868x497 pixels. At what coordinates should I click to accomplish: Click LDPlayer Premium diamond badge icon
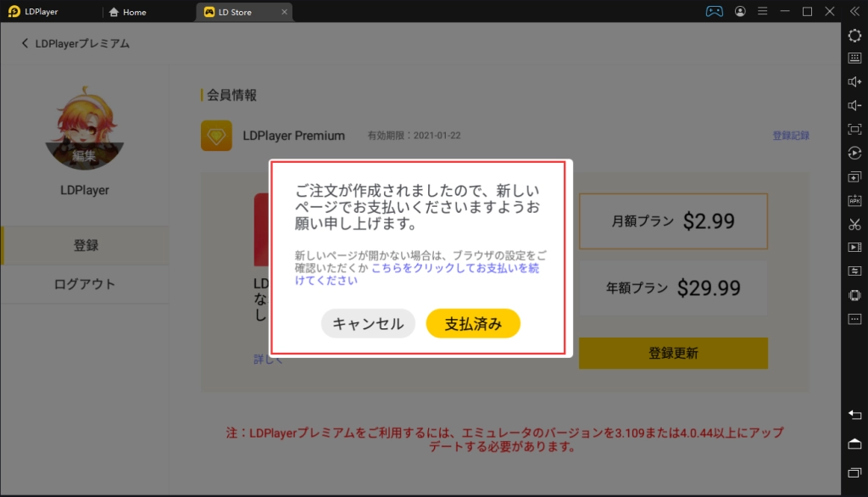[x=216, y=136]
